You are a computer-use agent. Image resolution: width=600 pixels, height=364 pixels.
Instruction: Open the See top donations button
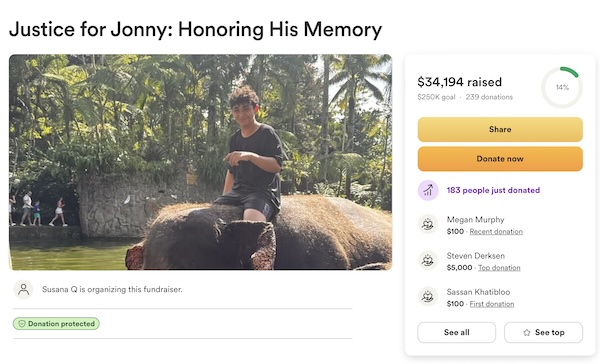(543, 333)
